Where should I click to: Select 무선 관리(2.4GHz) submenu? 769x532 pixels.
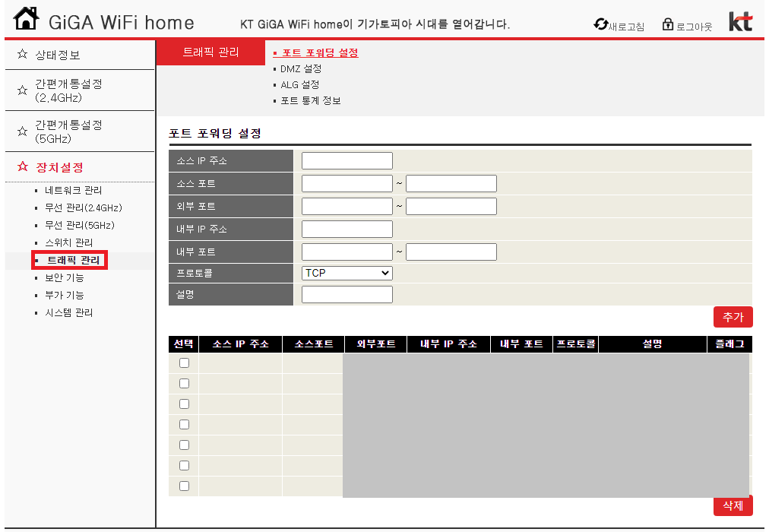(84, 208)
